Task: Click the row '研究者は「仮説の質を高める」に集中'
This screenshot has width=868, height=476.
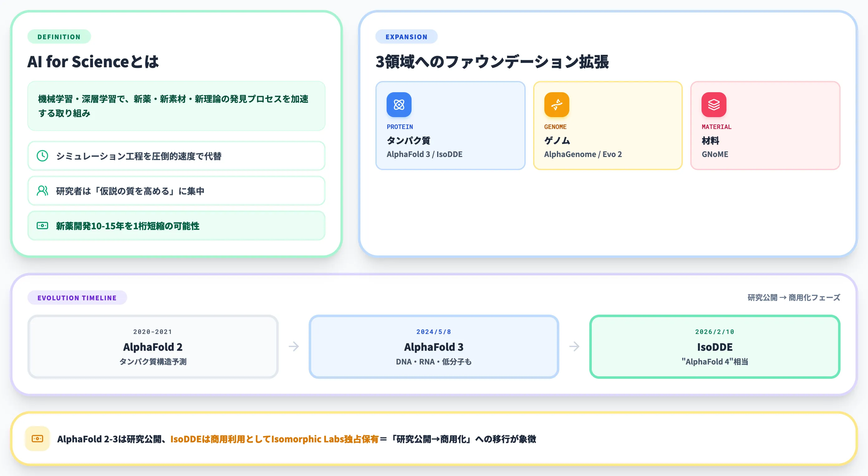Action: pyautogui.click(x=176, y=191)
